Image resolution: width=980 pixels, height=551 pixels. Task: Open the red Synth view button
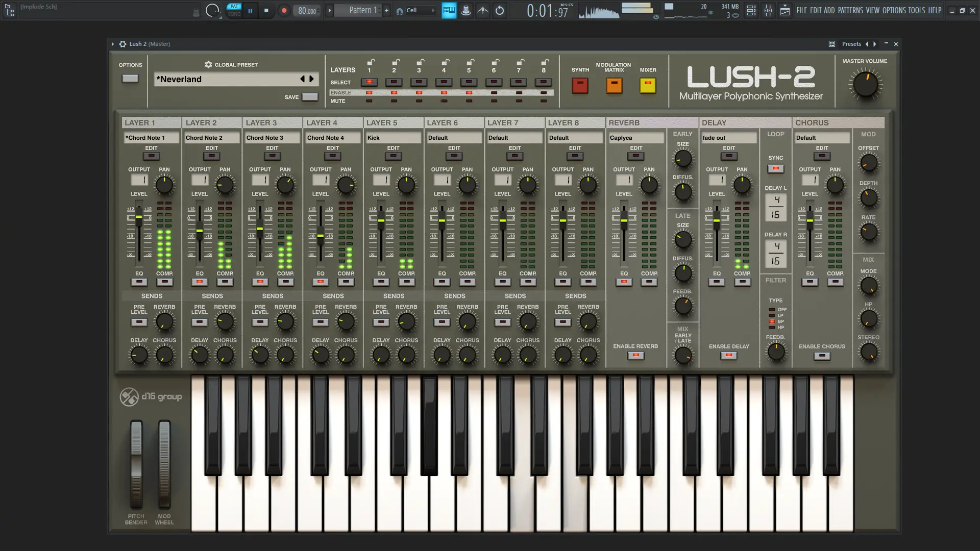[580, 85]
